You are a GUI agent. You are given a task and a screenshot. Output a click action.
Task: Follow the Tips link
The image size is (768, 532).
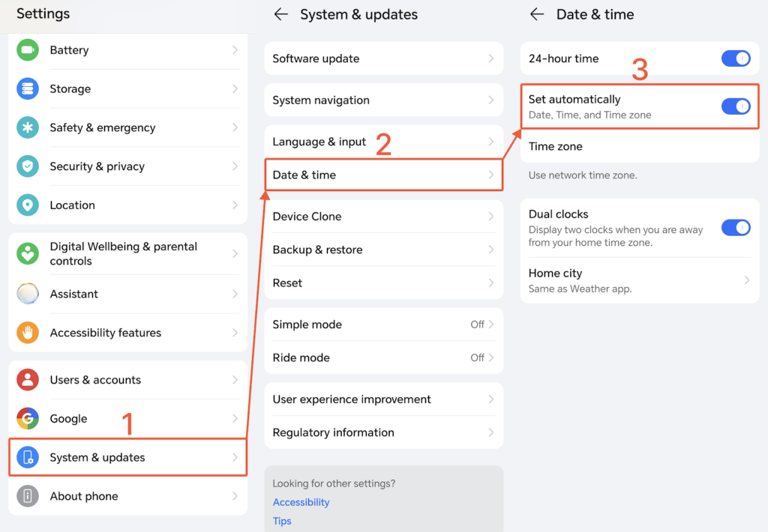[x=282, y=521]
